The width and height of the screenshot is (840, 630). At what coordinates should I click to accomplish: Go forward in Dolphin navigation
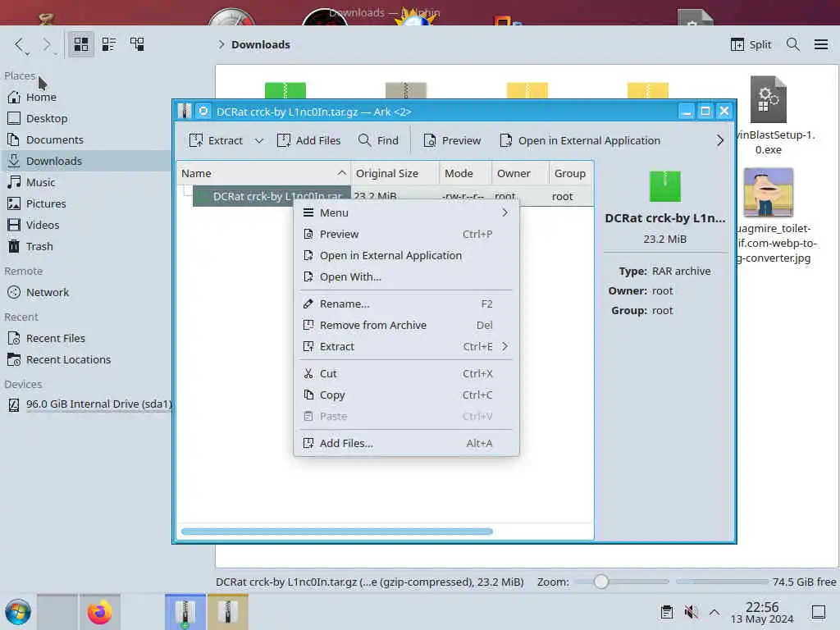pos(47,44)
